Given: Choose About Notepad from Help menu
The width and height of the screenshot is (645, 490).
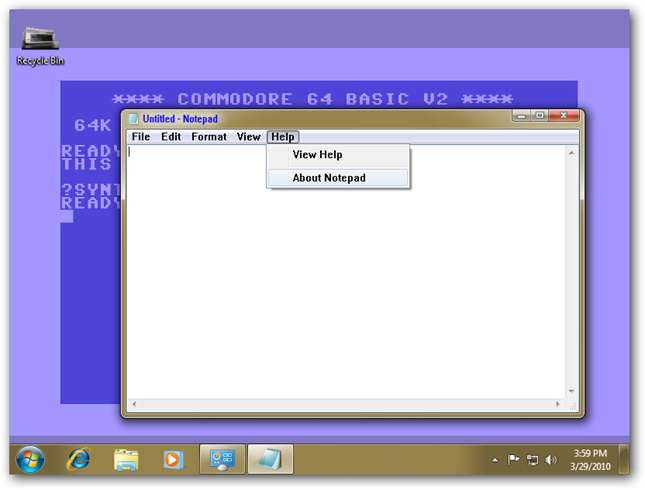Looking at the screenshot, I should coord(338,178).
